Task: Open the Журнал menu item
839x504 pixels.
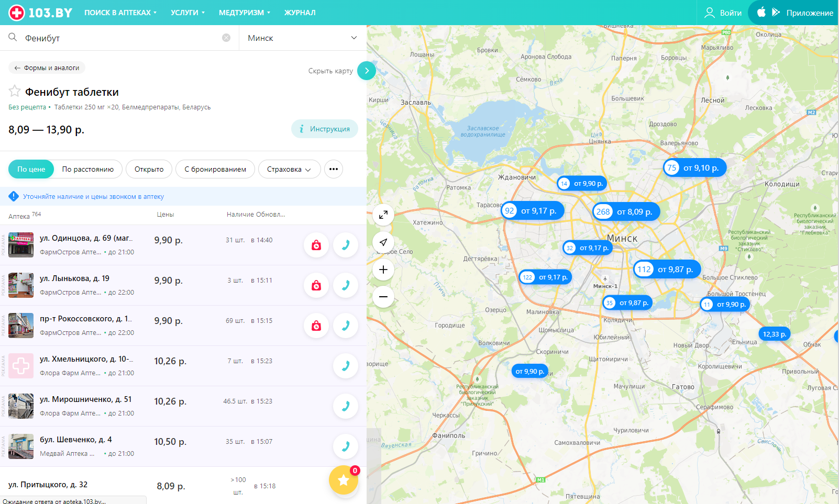Action: (300, 13)
